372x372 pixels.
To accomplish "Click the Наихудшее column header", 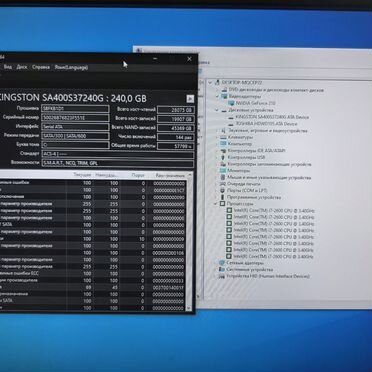I will pos(107,175).
